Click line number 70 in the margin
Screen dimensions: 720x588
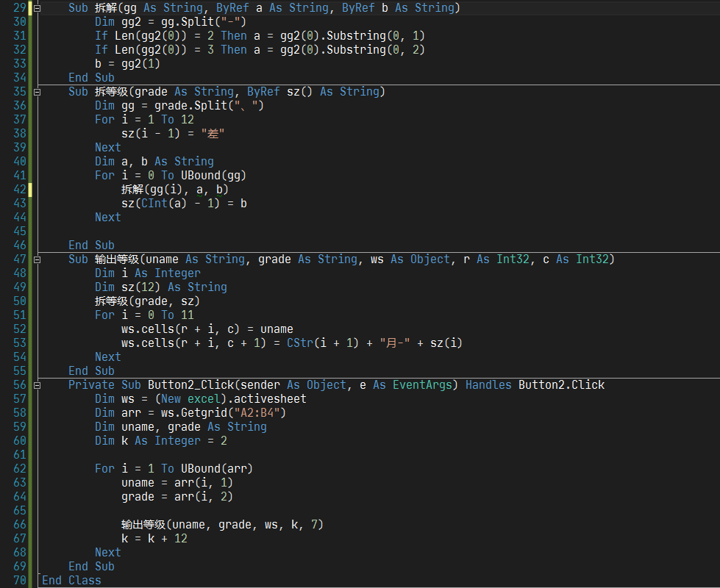(x=20, y=581)
